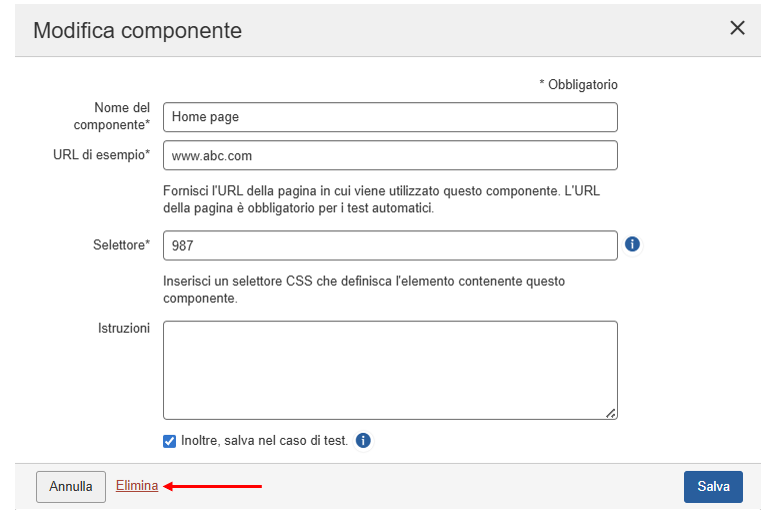767x517 pixels.
Task: Click the CSS selector hint text
Action: click(x=364, y=290)
